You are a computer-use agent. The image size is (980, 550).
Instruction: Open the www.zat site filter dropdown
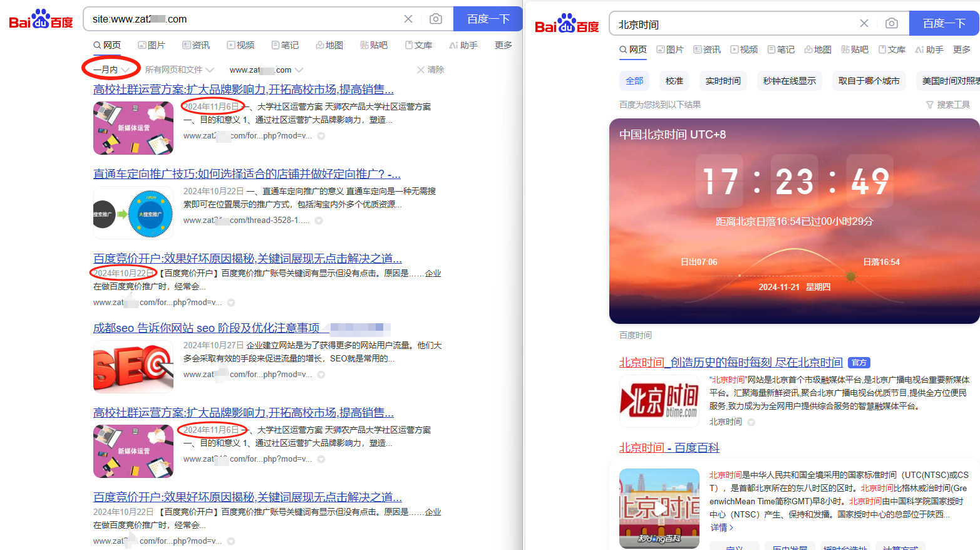266,70
